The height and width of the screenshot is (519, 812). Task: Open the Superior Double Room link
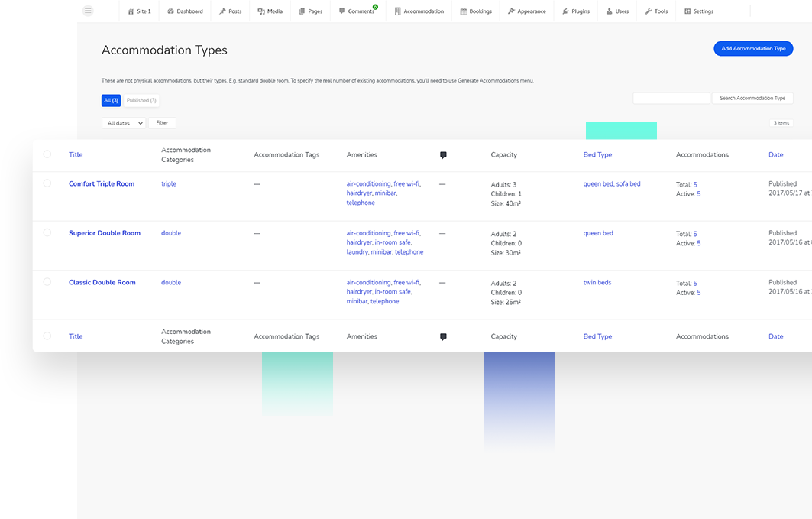[x=105, y=233]
